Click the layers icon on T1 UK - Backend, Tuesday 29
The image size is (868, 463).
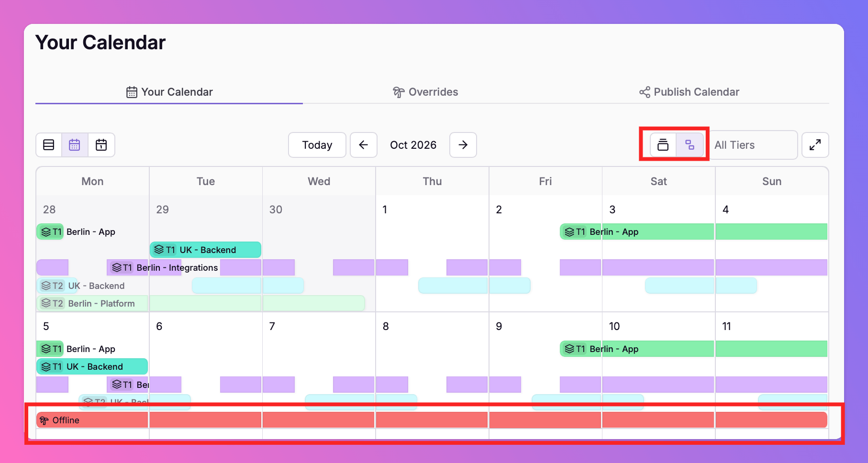(159, 250)
